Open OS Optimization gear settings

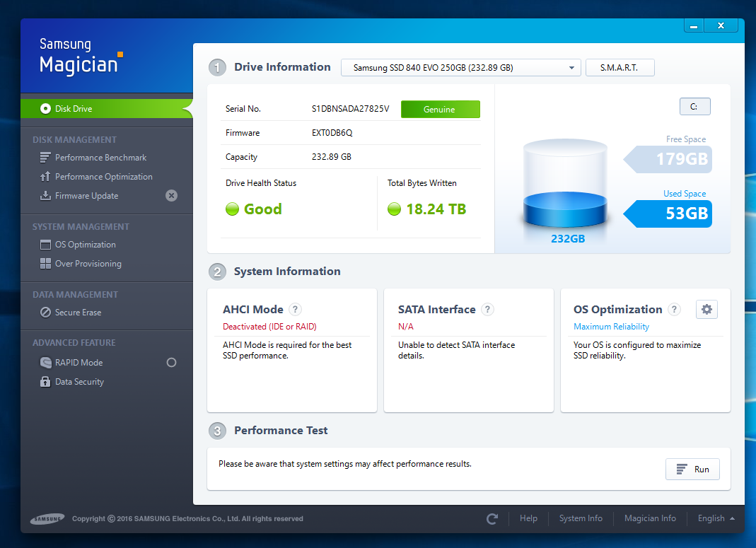pyautogui.click(x=706, y=310)
